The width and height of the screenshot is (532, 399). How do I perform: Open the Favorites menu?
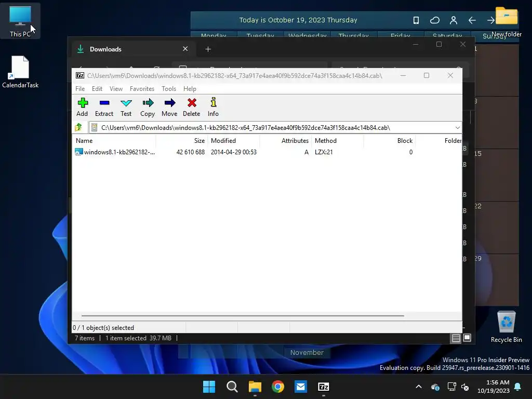(142, 88)
